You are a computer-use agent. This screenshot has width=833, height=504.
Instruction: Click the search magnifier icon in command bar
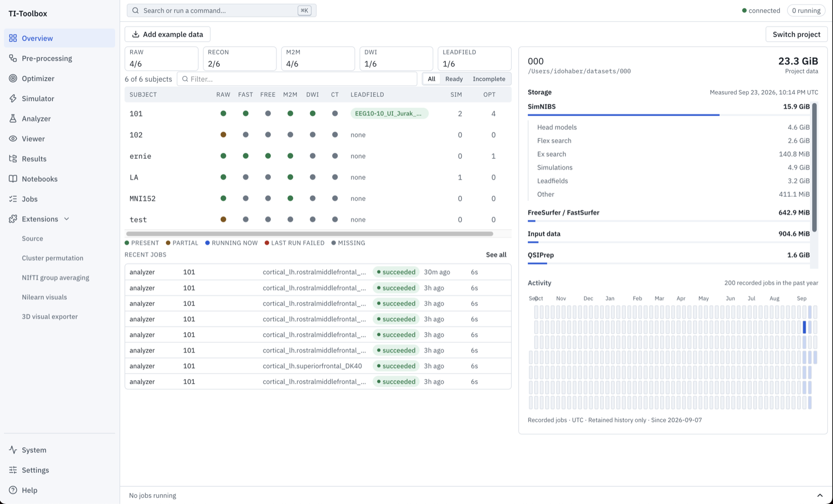coord(136,10)
